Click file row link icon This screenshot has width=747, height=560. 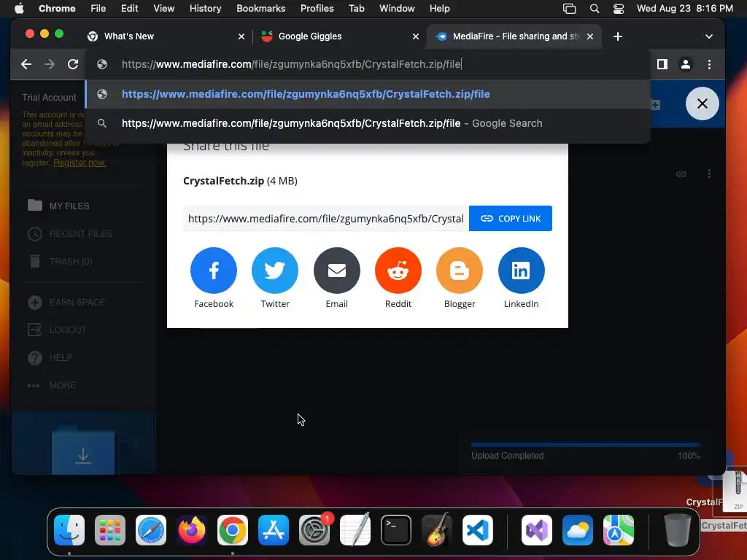[681, 174]
